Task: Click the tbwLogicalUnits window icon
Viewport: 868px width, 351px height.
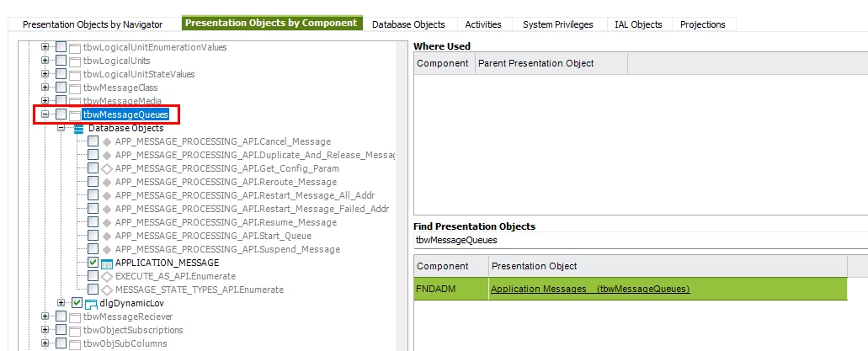Action: click(x=75, y=61)
